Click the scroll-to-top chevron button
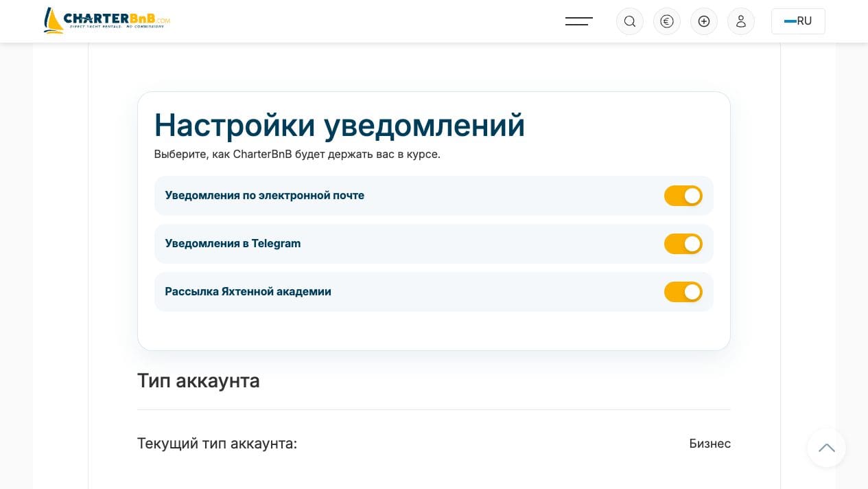 pos(827,448)
